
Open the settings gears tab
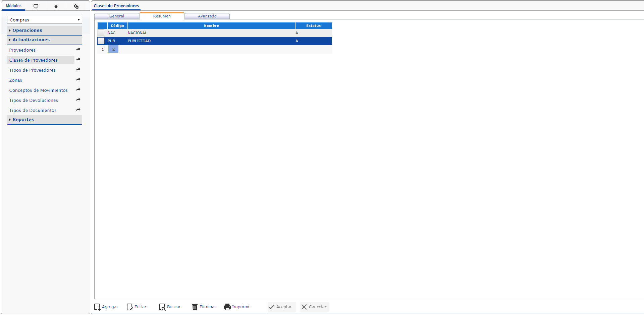tap(76, 6)
